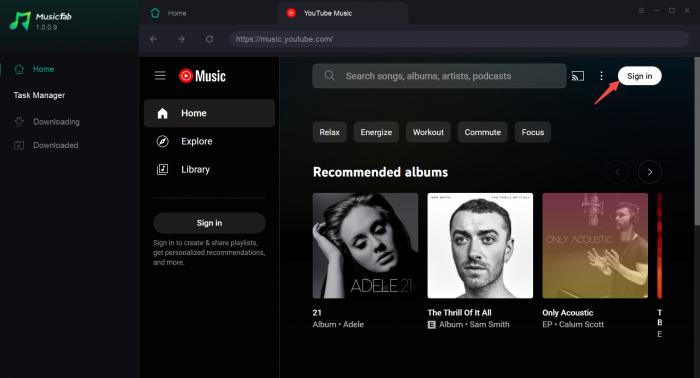Select the Energize mood chip
700x378 pixels.
pos(376,132)
